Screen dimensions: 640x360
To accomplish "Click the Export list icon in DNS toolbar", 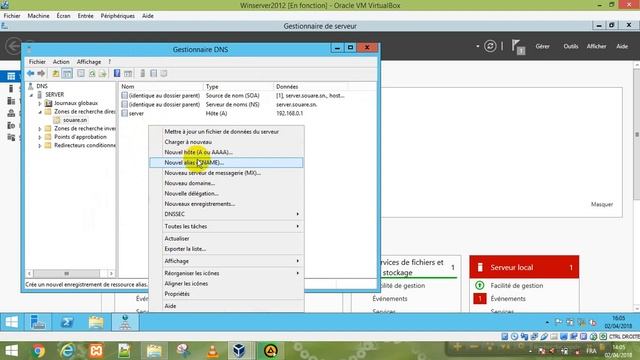I will 102,73.
